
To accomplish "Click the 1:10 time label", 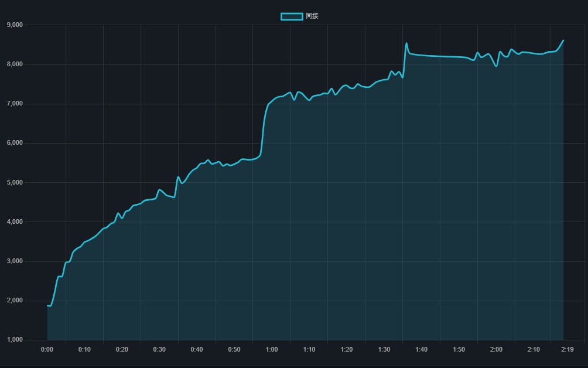I will [x=309, y=350].
